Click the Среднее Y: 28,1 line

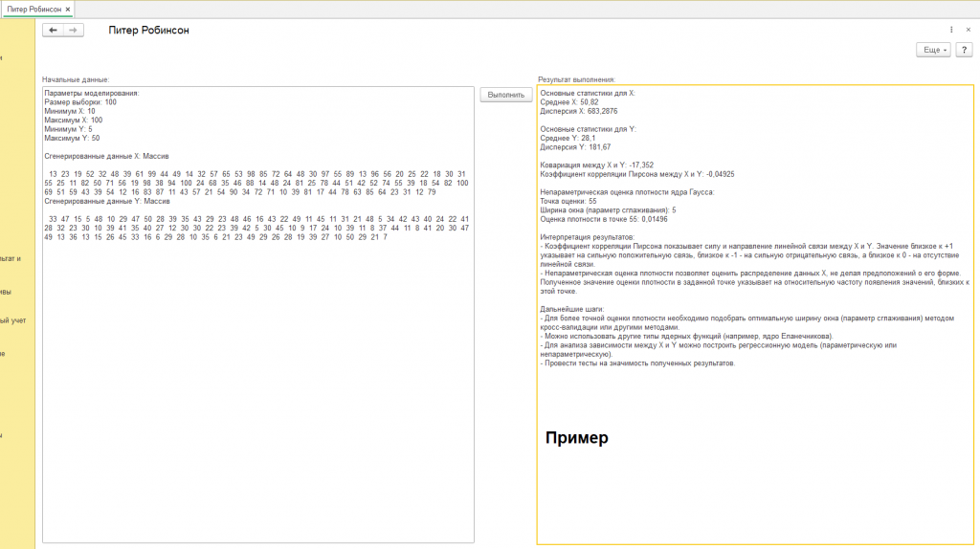click(568, 138)
